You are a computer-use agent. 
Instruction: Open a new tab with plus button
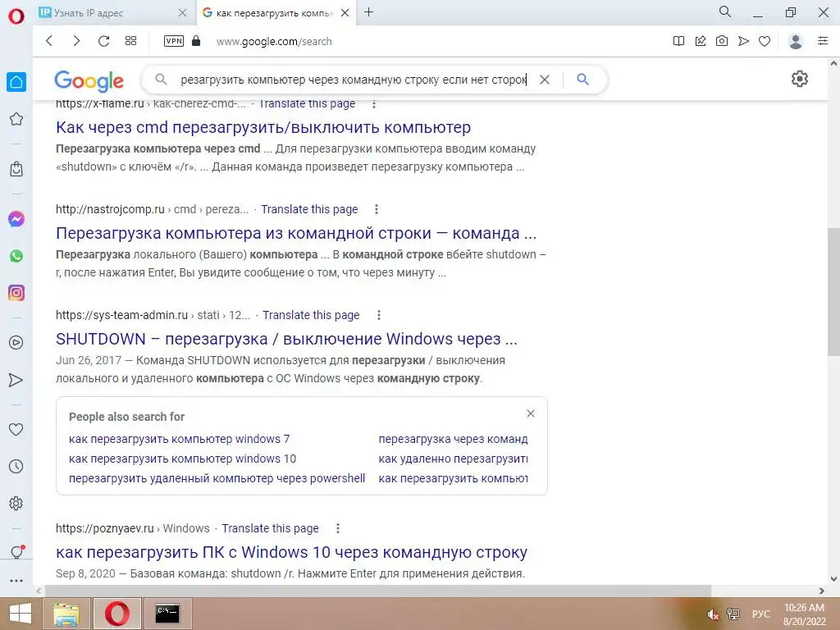click(368, 11)
